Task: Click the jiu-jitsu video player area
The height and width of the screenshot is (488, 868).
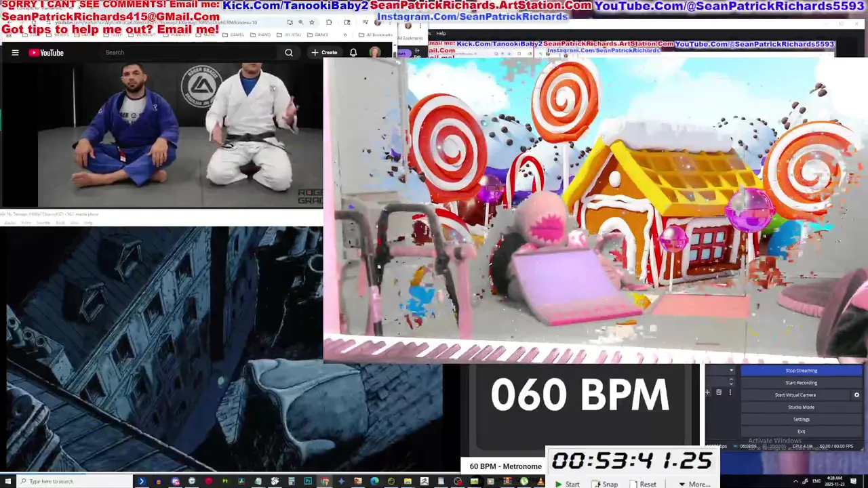Action: click(161, 134)
